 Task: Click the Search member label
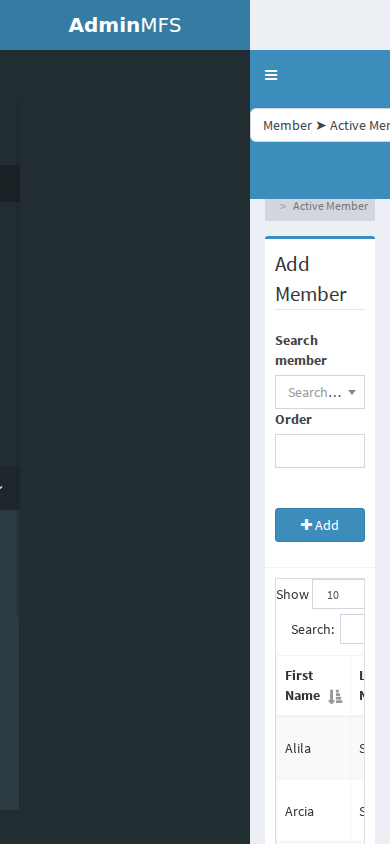[301, 350]
